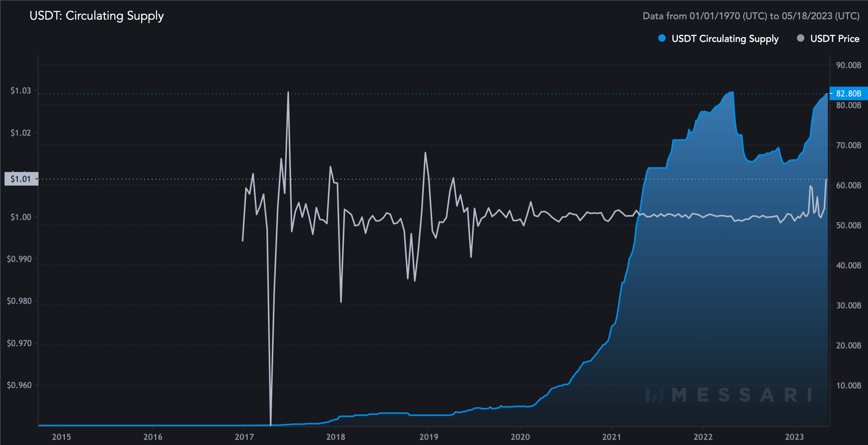This screenshot has width=868, height=445.
Task: Click the 82.80B supply value badge
Action: [850, 94]
